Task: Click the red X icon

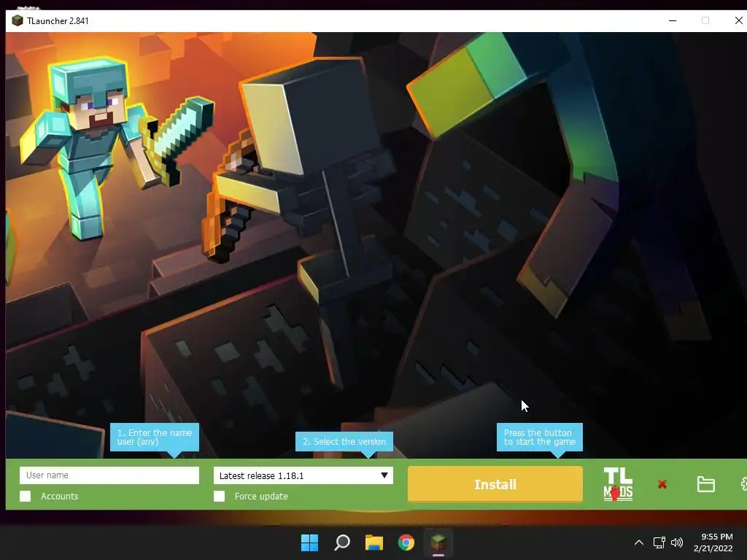Action: 662,484
